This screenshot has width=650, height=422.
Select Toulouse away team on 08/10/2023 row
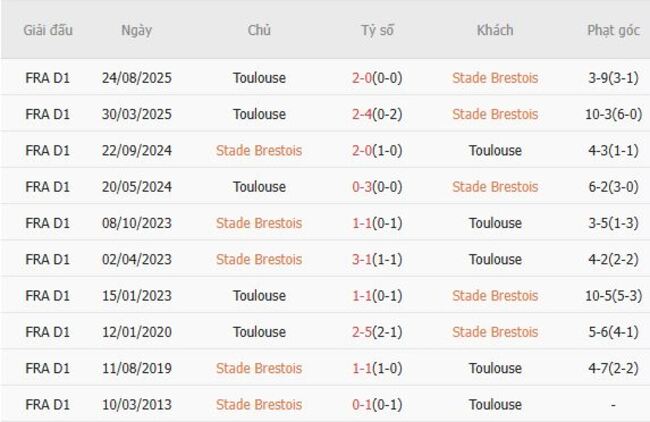pos(495,223)
